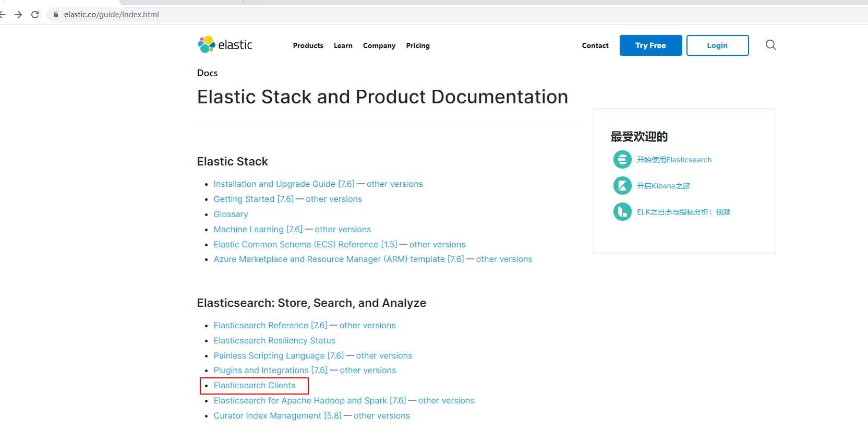Screen dimensions: 868x441
Task: Open Elastic Common Schema (ECS) Reference [1.5]
Action: [305, 244]
